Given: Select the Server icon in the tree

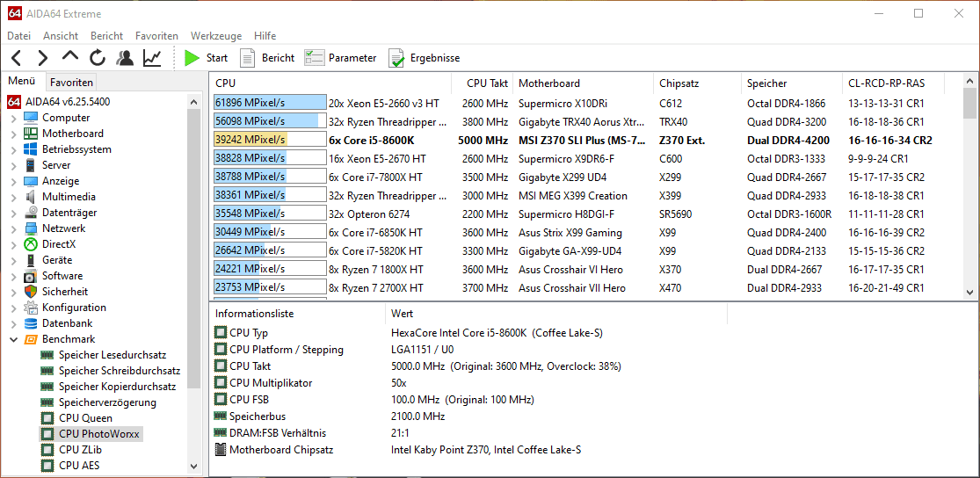Looking at the screenshot, I should pos(31,165).
